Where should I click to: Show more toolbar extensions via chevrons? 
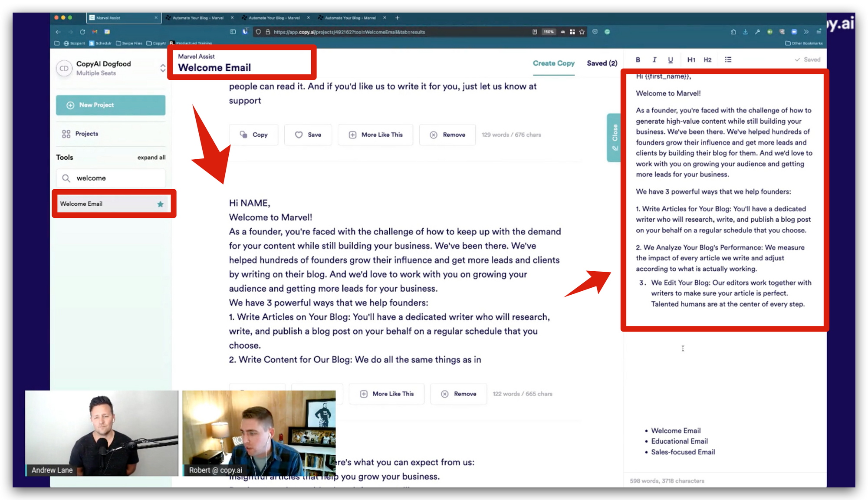806,32
